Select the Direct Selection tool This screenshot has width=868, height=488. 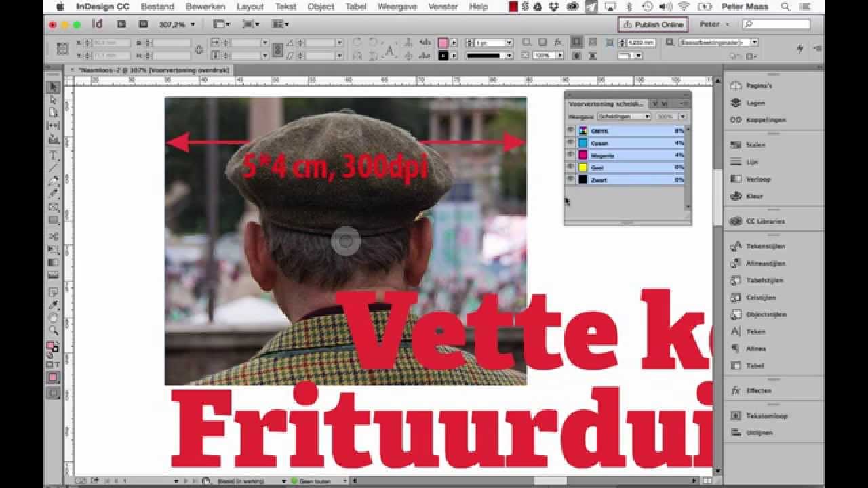point(54,100)
